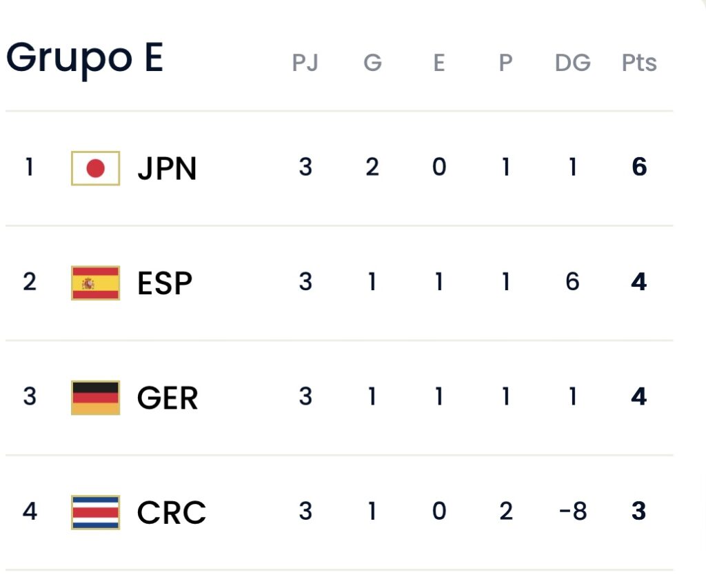The width and height of the screenshot is (706, 588).
Task: Click rank number 3 beside Germany
Action: pyautogui.click(x=30, y=396)
